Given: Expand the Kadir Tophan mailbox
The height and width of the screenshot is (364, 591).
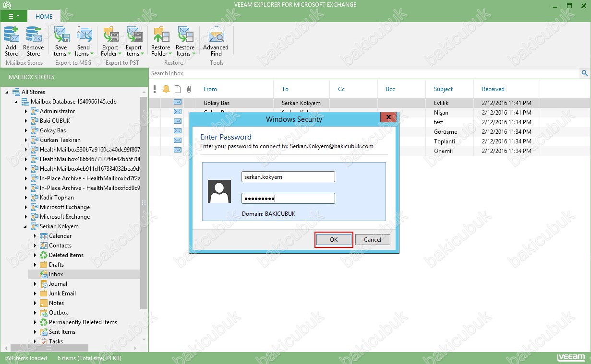Looking at the screenshot, I should [26, 198].
